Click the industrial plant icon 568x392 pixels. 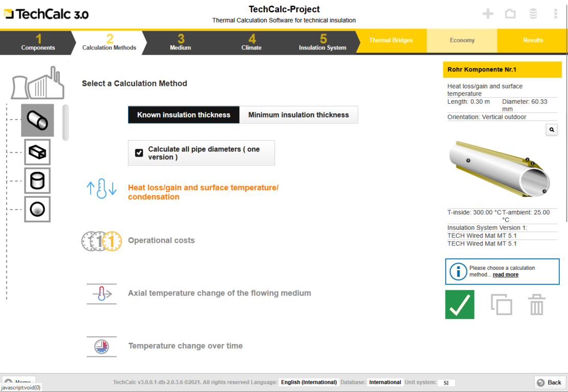(x=38, y=83)
